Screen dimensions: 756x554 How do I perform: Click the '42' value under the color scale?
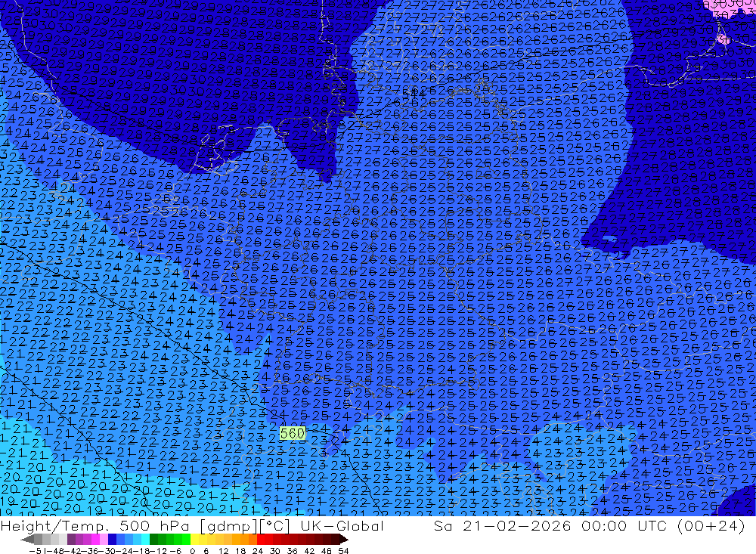[309, 551]
